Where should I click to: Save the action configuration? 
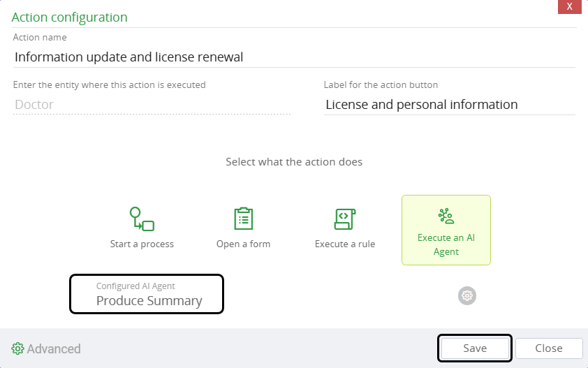tap(475, 348)
